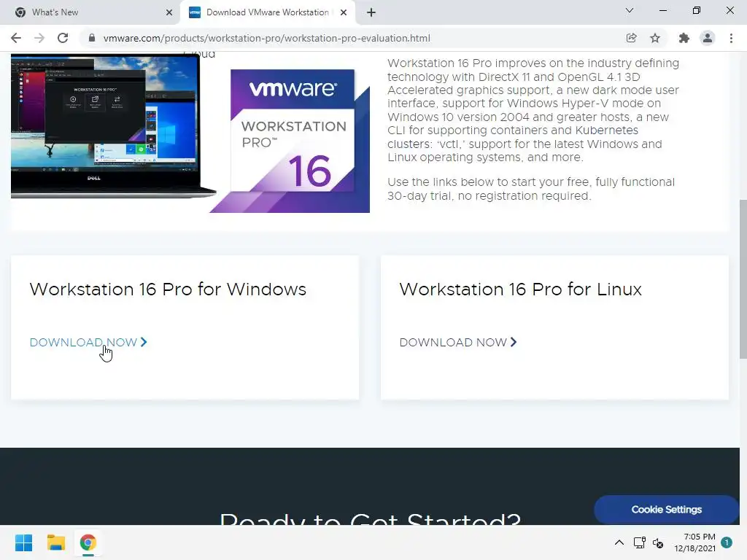Download Workstation 16 Pro for Windows

[x=88, y=343]
